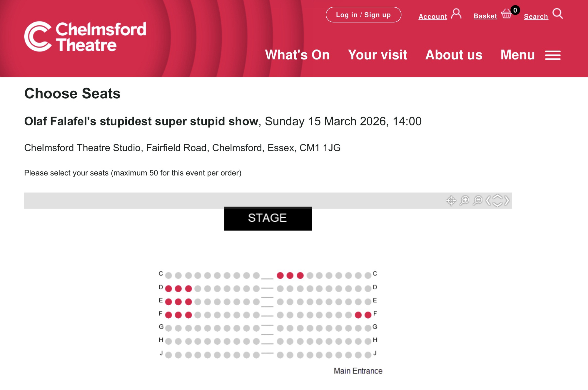This screenshot has height=390, width=588.
Task: Open the What's On menu
Action: (297, 55)
